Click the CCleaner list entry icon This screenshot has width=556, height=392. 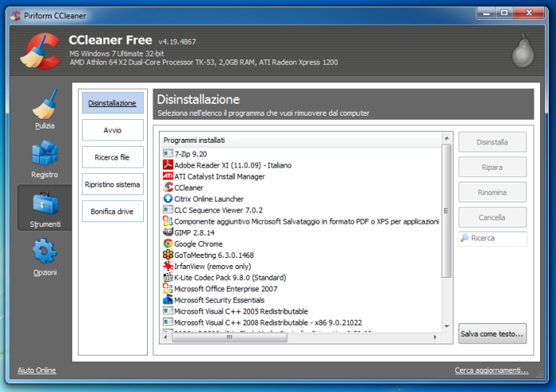pos(168,187)
